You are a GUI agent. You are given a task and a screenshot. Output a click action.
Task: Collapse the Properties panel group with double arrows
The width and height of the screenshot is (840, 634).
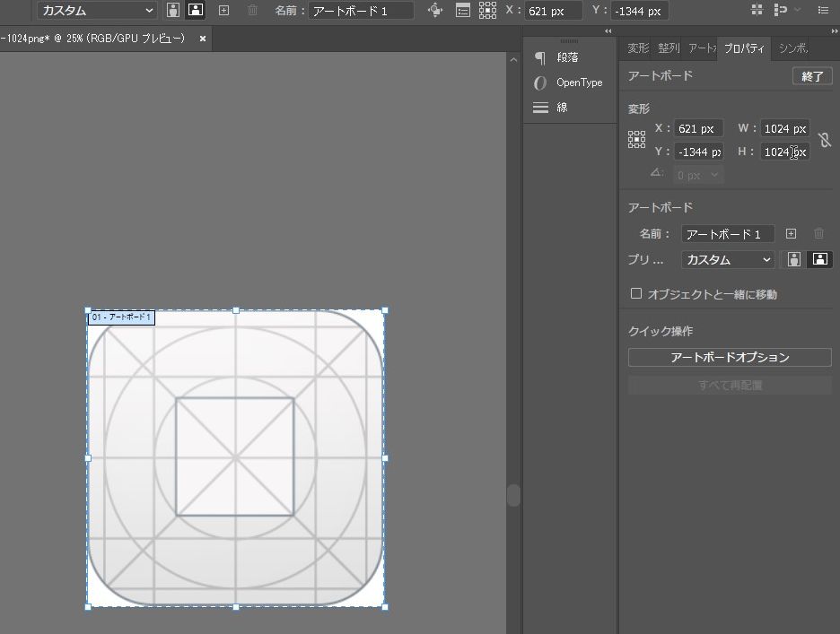834,30
